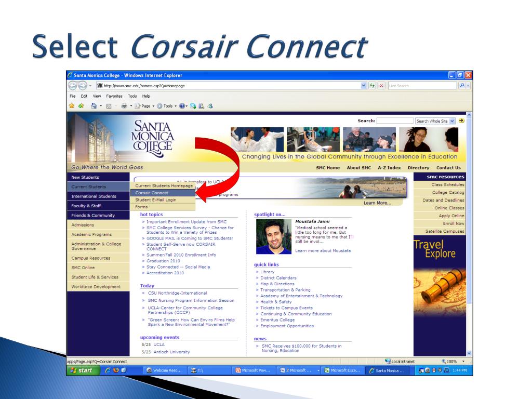Launch Internet Explorer from Quick Launch
This screenshot has height=399, width=532.
pos(108,370)
